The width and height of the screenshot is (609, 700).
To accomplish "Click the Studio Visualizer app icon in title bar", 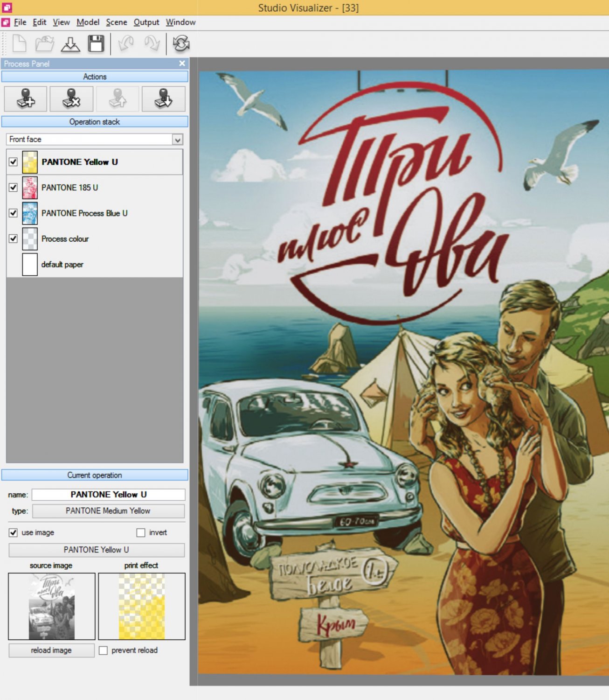I will pos(7,7).
